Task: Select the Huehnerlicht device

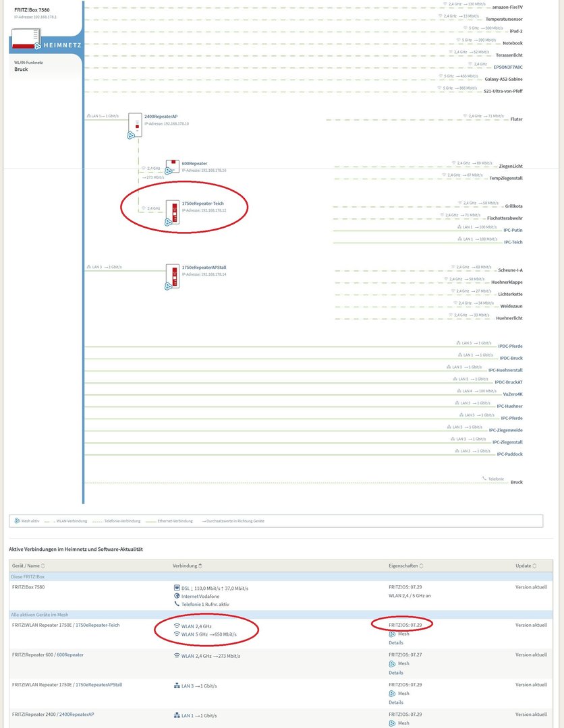Action: pyautogui.click(x=509, y=318)
